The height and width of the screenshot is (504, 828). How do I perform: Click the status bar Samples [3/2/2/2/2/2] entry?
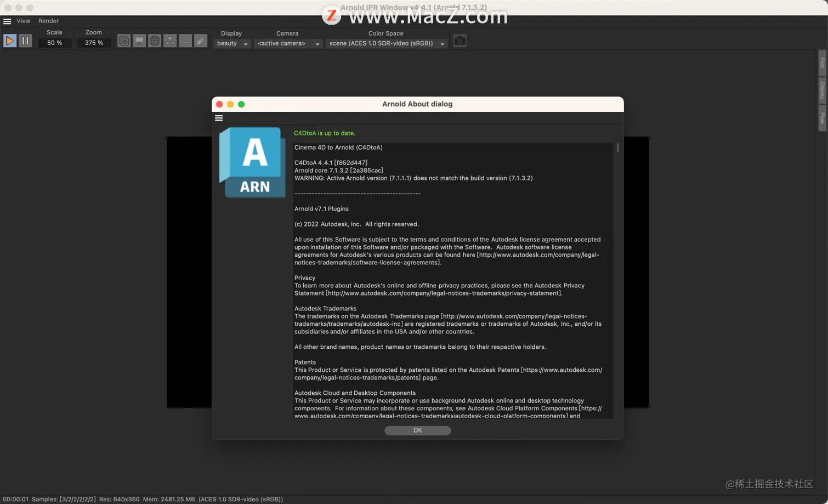click(64, 499)
